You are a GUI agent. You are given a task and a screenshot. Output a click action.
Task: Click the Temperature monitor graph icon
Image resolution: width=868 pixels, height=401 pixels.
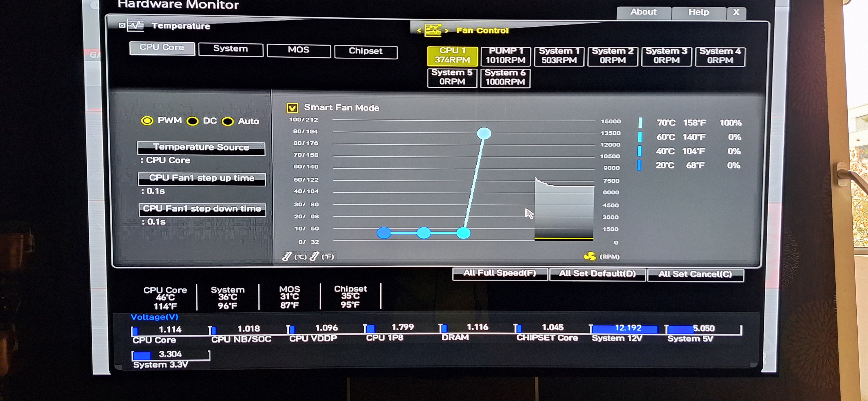click(135, 26)
